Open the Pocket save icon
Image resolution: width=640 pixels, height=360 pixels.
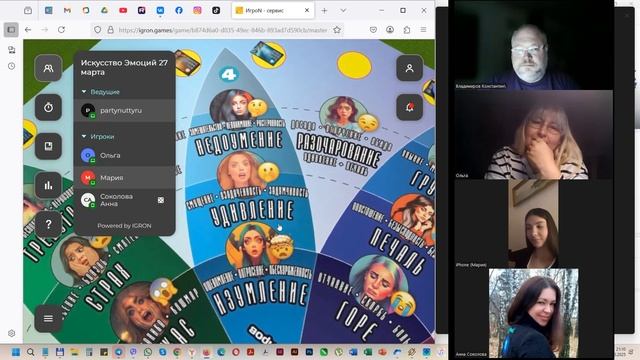[x=373, y=30]
